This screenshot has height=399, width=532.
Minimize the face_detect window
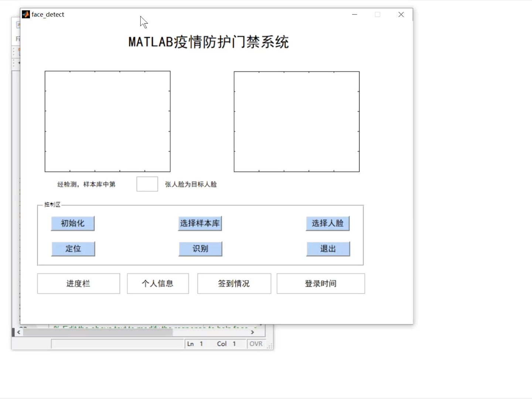coord(355,14)
